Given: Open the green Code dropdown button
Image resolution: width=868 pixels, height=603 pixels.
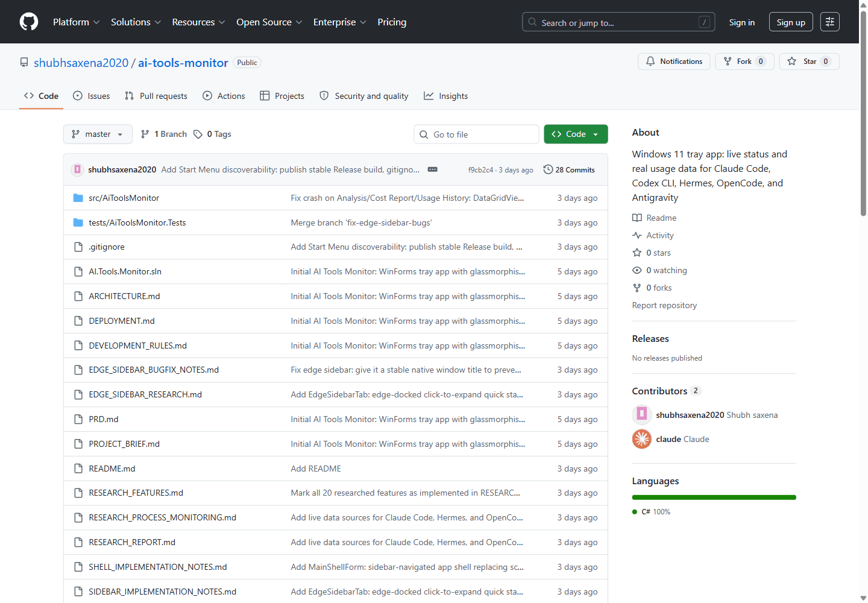Looking at the screenshot, I should (576, 134).
